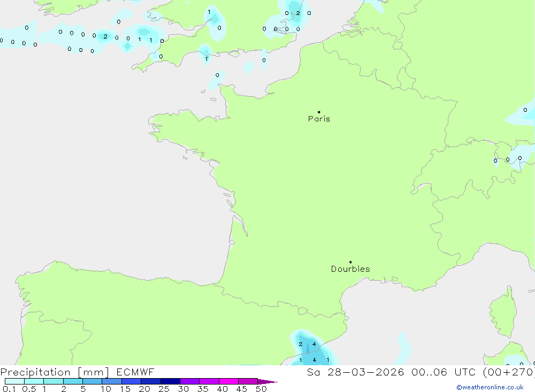Pick the 0.5–1 mm legend swatch

tap(34, 381)
